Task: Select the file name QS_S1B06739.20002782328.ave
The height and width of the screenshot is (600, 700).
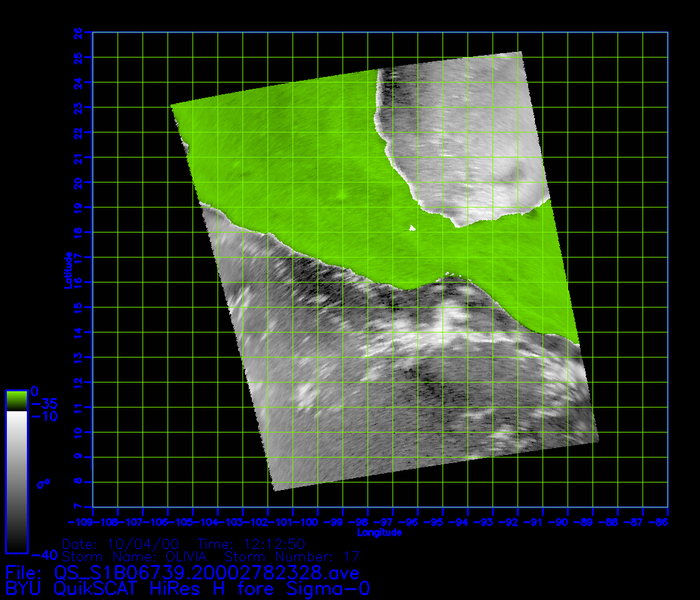Action: [x=206, y=572]
